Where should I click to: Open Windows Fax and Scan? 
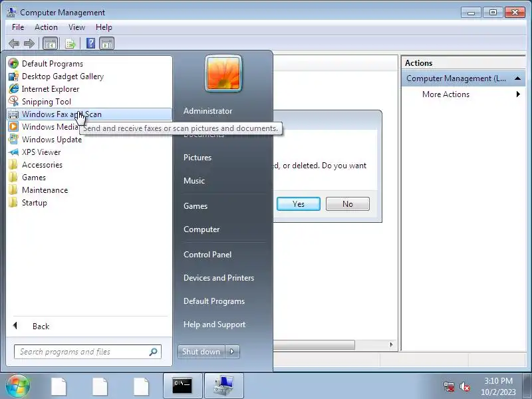pyautogui.click(x=89, y=114)
